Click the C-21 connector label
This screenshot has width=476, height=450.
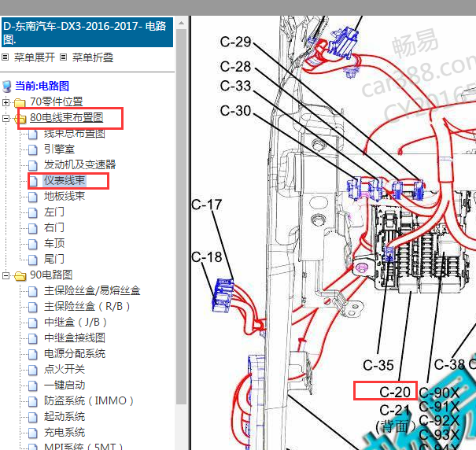pos(395,410)
